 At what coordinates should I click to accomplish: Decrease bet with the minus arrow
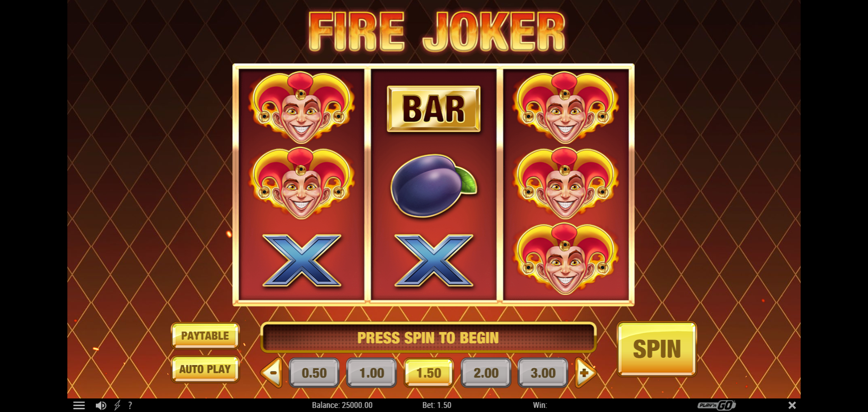pyautogui.click(x=272, y=373)
